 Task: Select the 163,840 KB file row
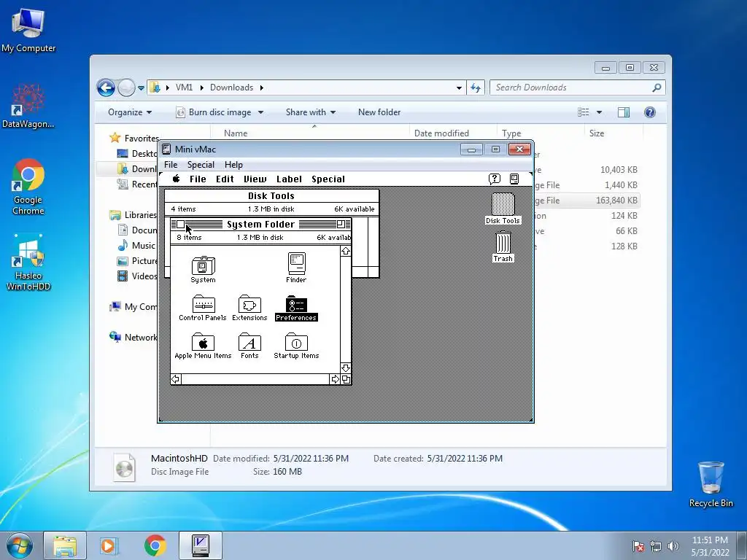click(586, 201)
